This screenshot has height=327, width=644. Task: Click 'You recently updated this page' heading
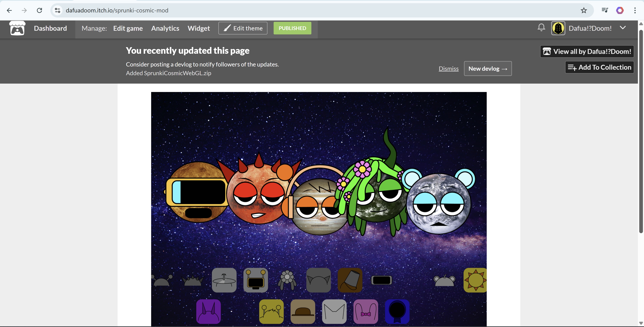point(188,51)
